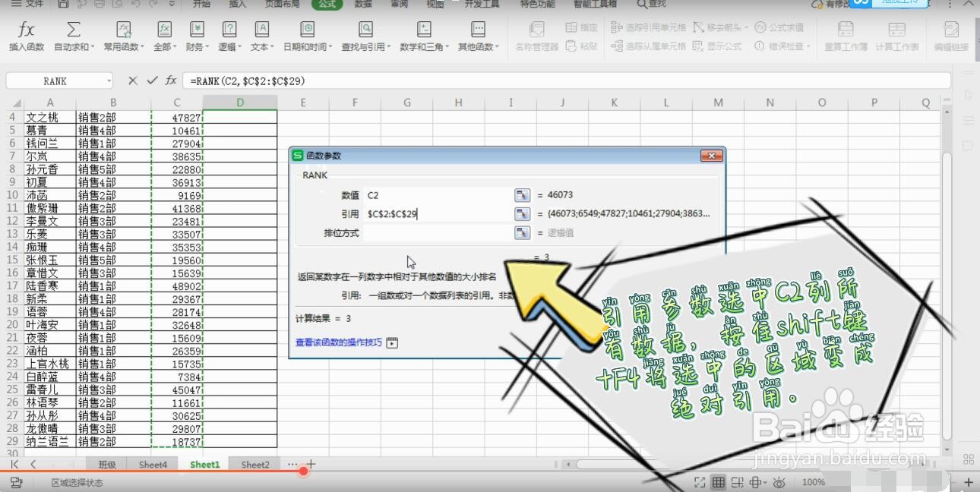Viewport: 980px width, 492px height.
Task: Click the save icon in quick access bar
Action: coord(64,4)
